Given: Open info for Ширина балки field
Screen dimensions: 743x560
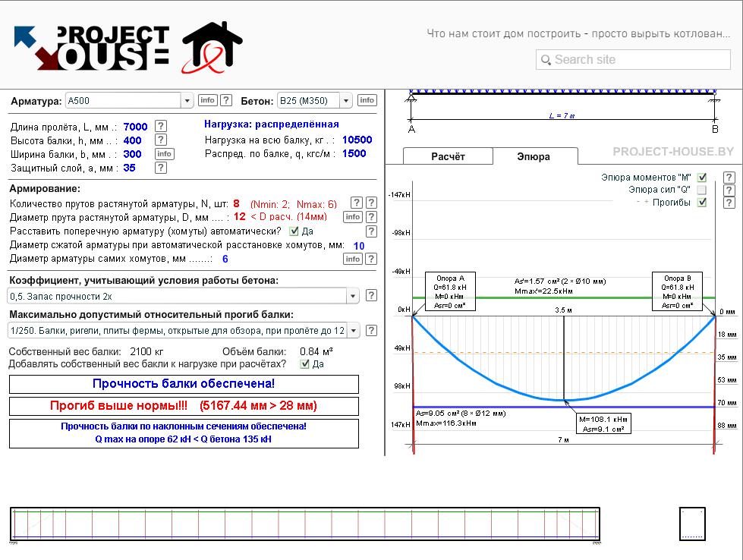Looking at the screenshot, I should pos(165,153).
